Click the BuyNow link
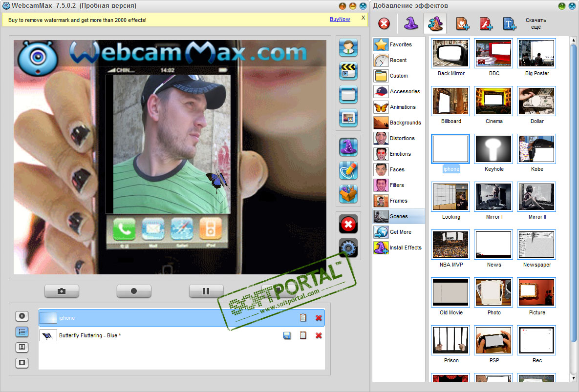This screenshot has width=579, height=392. 340,19
